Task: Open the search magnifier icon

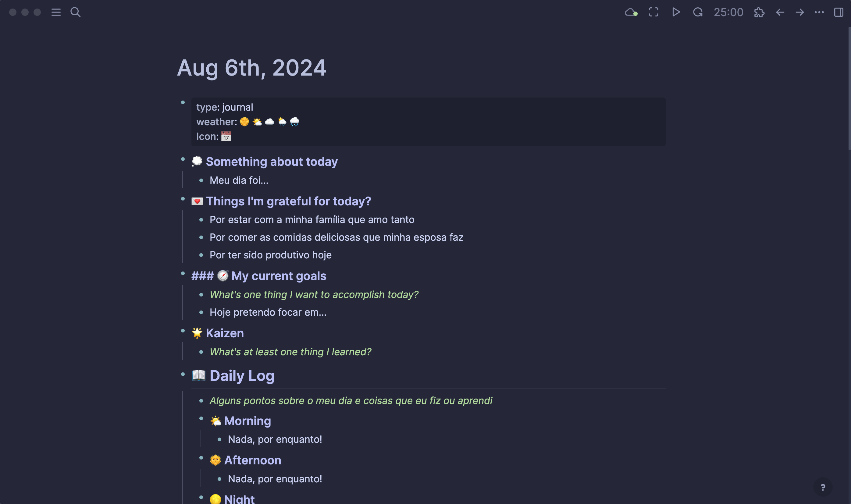Action: pos(75,12)
